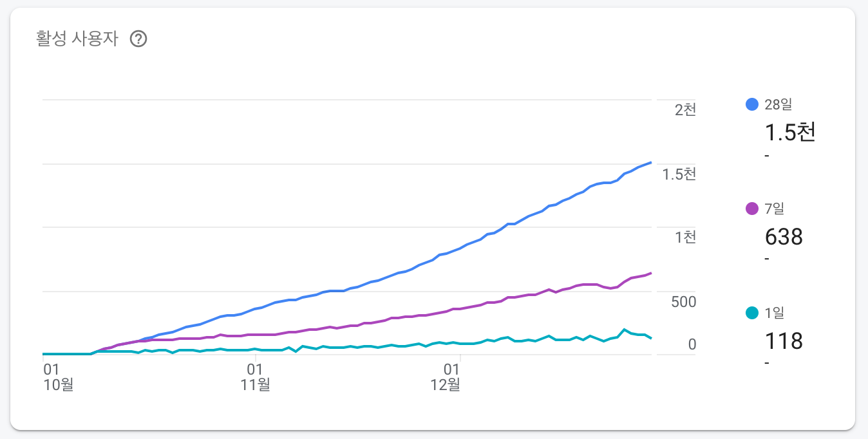Click the right end of the blue 28일 line
The image size is (868, 439).
tap(650, 163)
